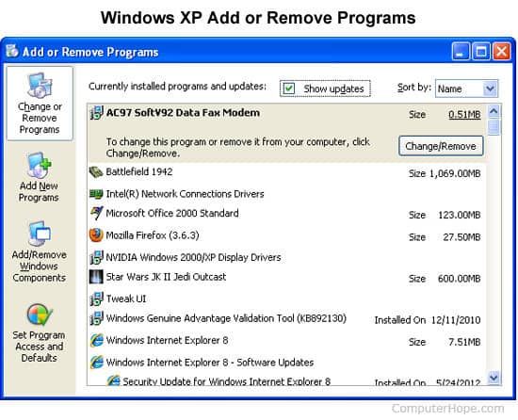Click the Change/Remove button
The height and width of the screenshot is (420, 518).
tap(441, 146)
